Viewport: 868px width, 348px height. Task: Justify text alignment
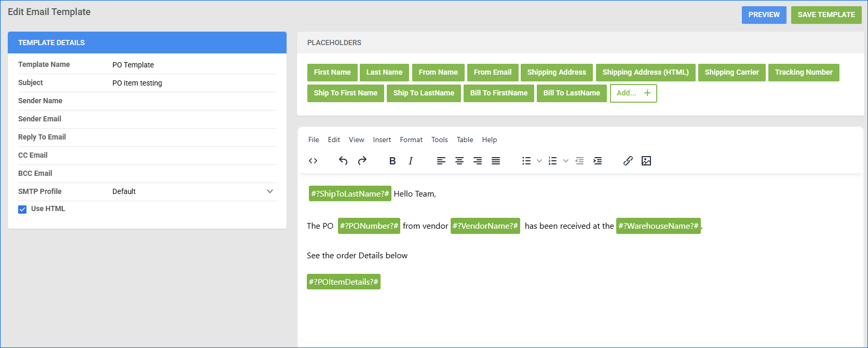(x=496, y=161)
